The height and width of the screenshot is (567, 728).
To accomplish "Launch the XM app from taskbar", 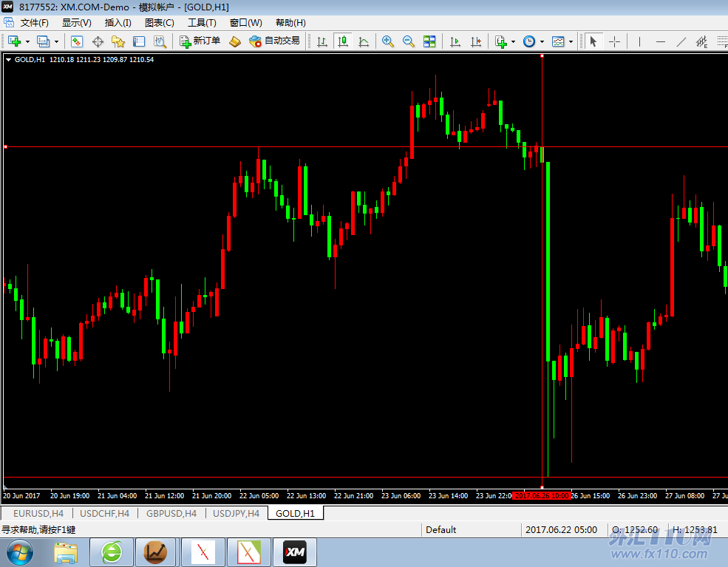I will point(295,552).
